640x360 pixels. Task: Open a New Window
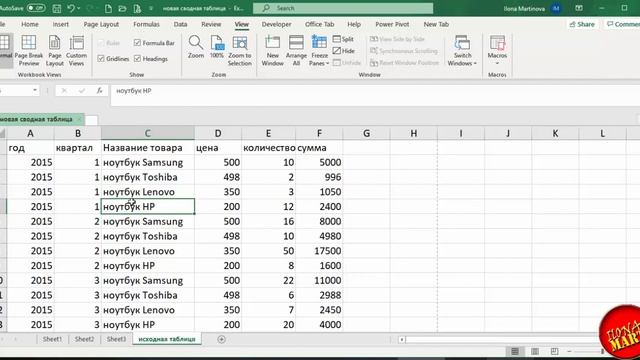click(272, 51)
